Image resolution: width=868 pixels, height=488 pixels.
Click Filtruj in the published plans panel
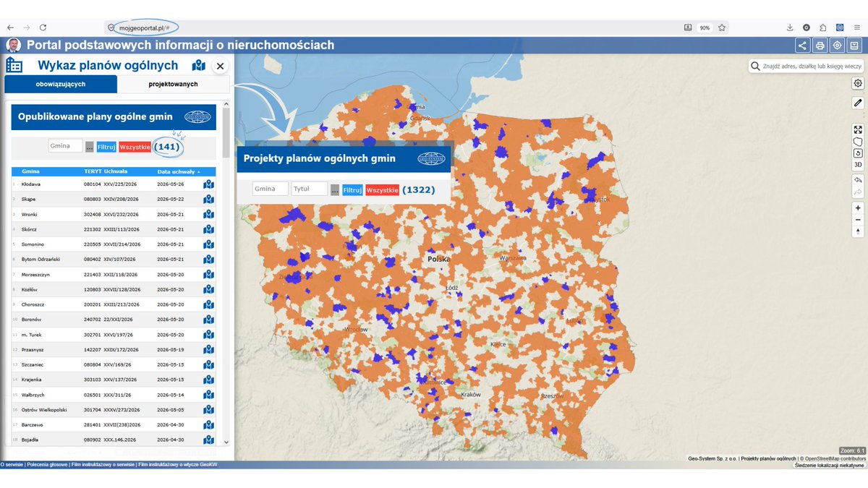click(106, 147)
